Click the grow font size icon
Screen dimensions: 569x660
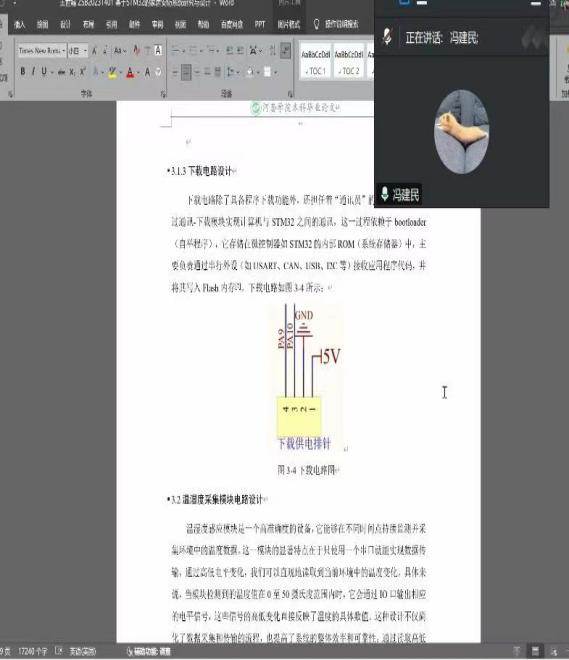tap(94, 51)
